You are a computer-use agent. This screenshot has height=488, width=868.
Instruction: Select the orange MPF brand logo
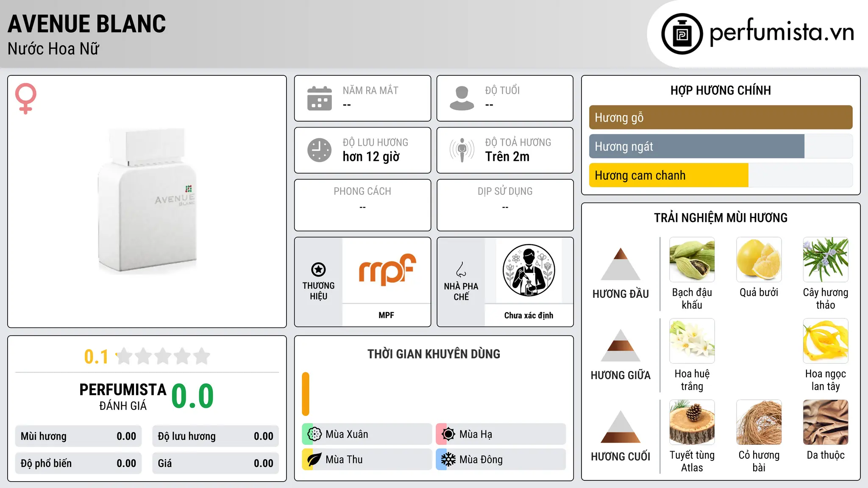[x=387, y=269]
